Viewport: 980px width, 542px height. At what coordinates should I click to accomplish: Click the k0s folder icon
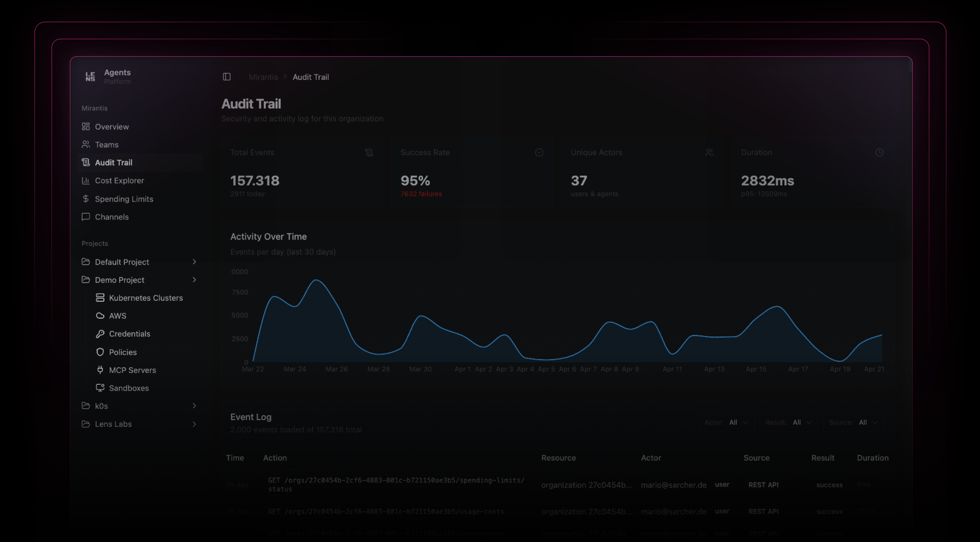point(86,406)
